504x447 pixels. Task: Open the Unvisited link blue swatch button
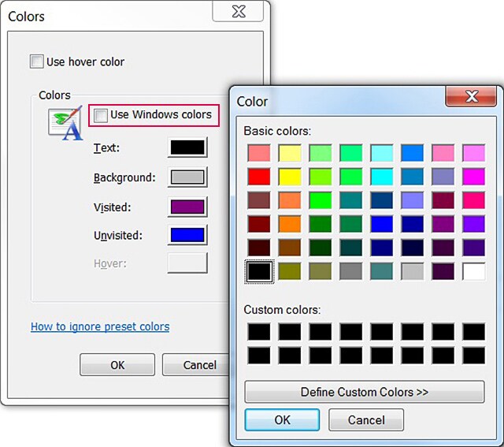tap(187, 235)
